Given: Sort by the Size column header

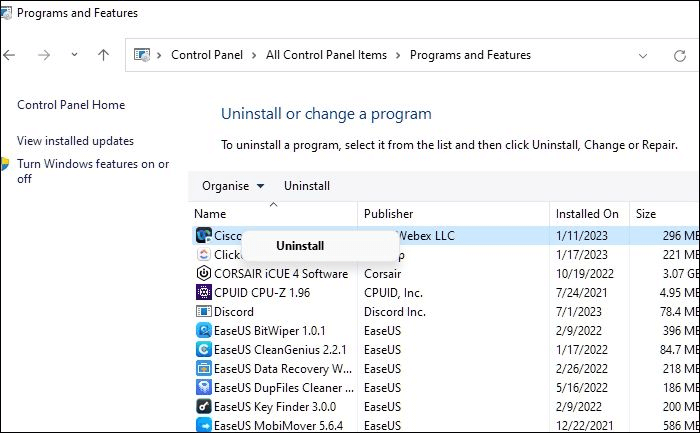Looking at the screenshot, I should (646, 214).
